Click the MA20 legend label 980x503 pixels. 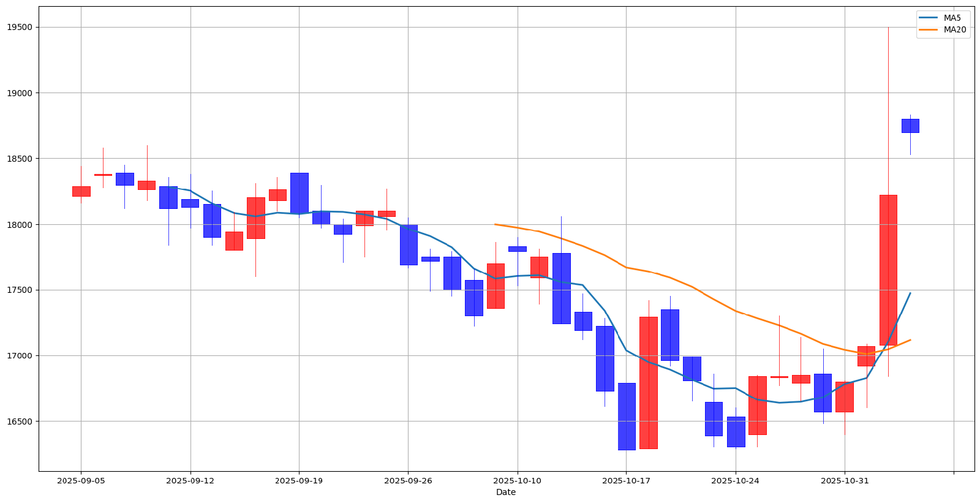tap(954, 29)
